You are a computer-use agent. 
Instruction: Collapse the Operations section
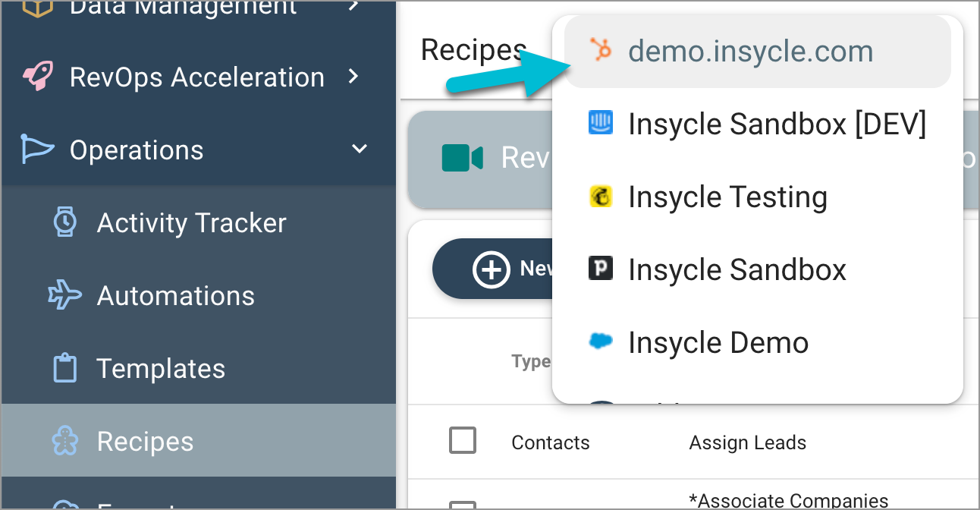[359, 149]
